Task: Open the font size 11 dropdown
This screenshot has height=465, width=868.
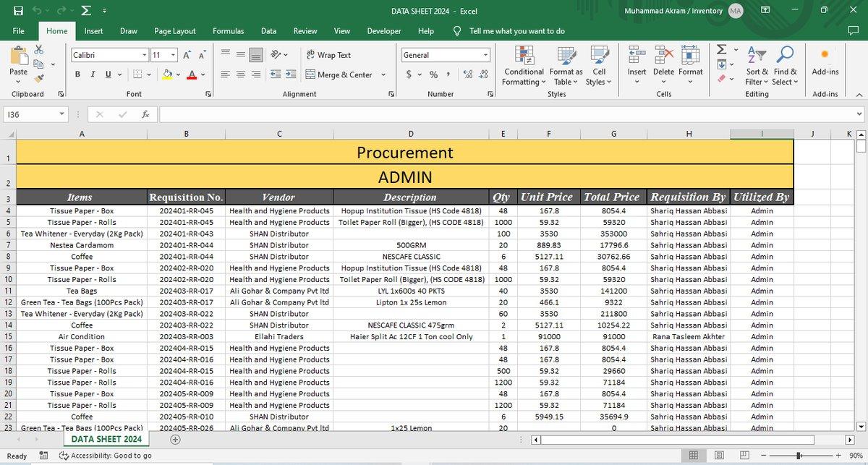Action: click(x=173, y=55)
